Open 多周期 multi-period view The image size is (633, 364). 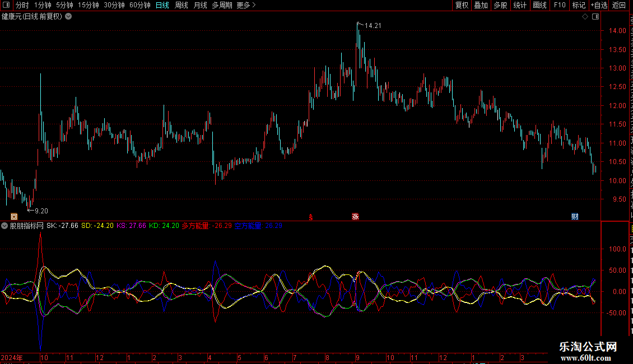[x=222, y=5]
